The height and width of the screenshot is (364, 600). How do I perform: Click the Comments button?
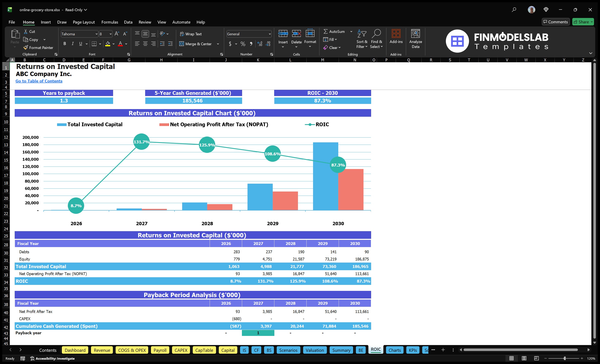coord(556,22)
